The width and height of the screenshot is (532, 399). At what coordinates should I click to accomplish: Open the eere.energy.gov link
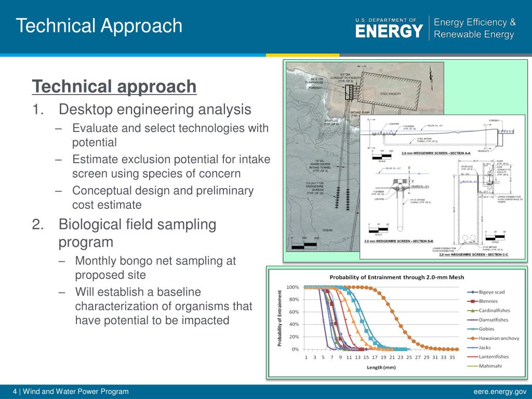pos(500,392)
